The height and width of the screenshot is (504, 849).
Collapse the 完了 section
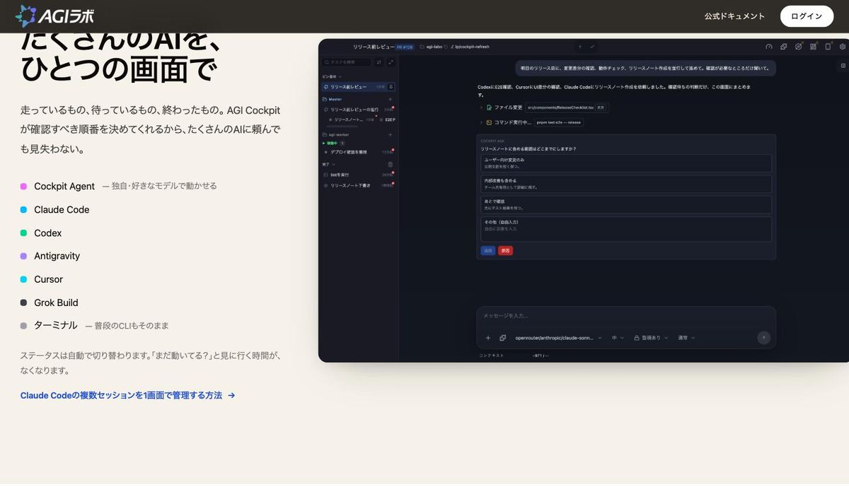click(x=329, y=164)
